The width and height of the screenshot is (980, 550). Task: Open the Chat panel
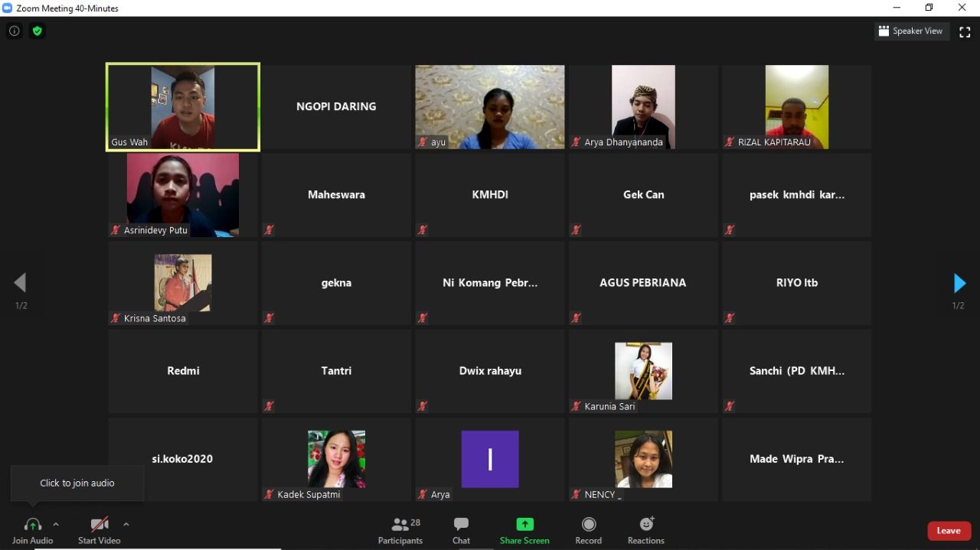pos(461,530)
